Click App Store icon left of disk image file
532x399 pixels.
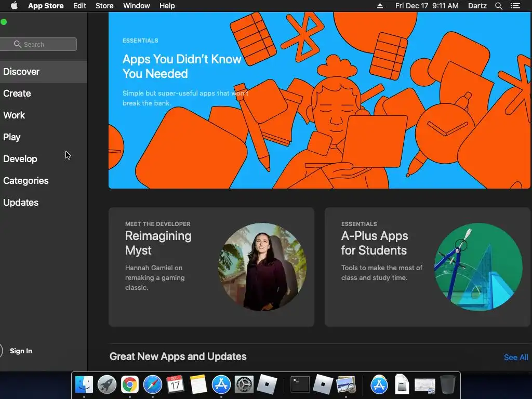[379, 385]
